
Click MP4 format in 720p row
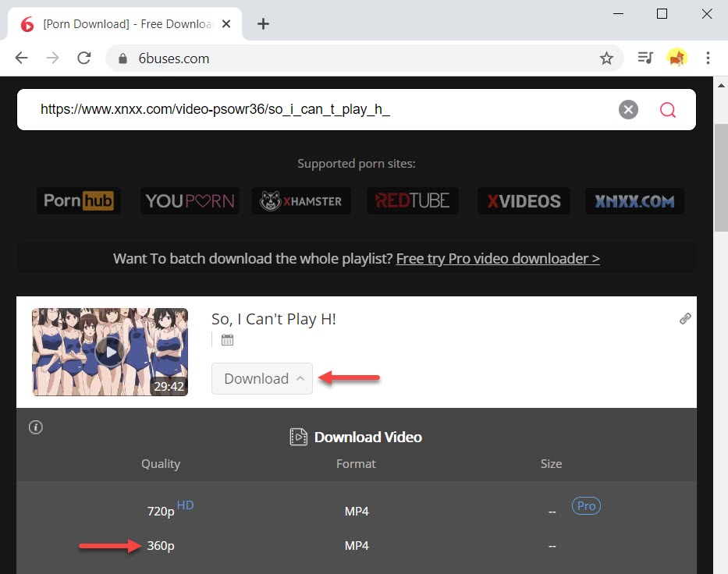[x=357, y=512]
